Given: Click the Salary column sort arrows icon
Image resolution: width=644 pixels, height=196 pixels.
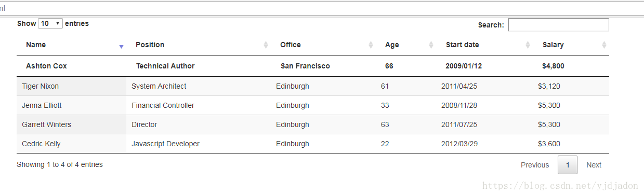Looking at the screenshot, I should pos(604,45).
